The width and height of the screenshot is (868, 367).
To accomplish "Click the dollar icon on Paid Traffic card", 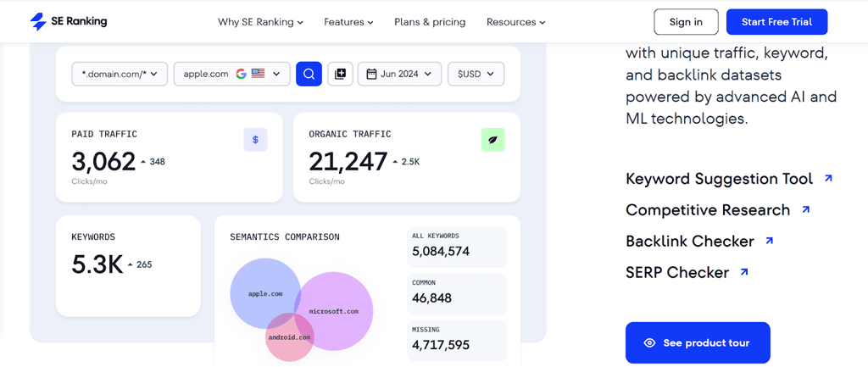I will pyautogui.click(x=255, y=140).
